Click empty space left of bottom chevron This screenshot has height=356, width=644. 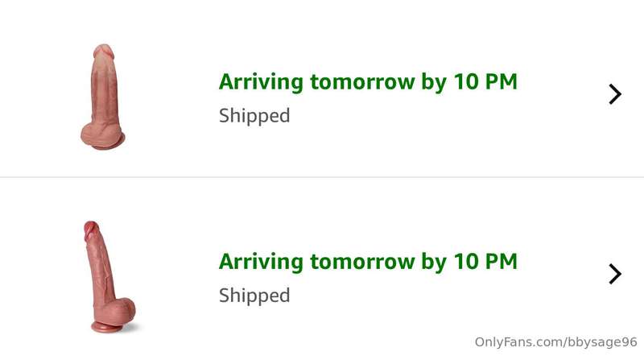(563, 274)
